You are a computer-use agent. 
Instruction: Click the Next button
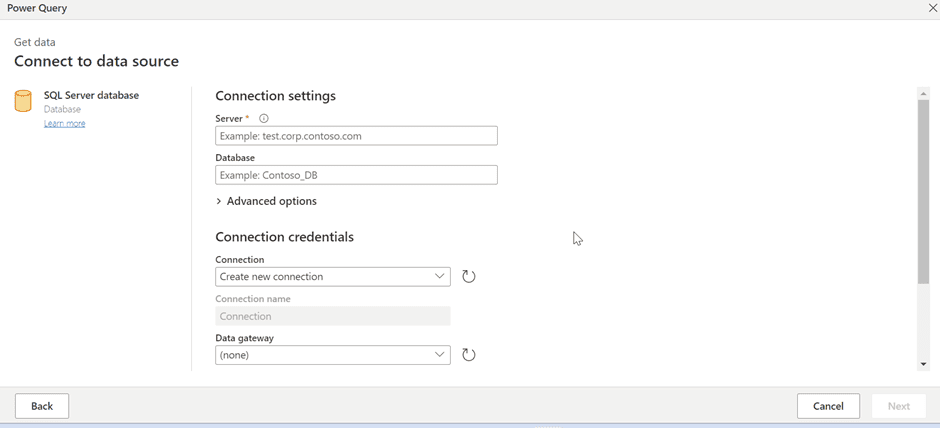tap(899, 406)
